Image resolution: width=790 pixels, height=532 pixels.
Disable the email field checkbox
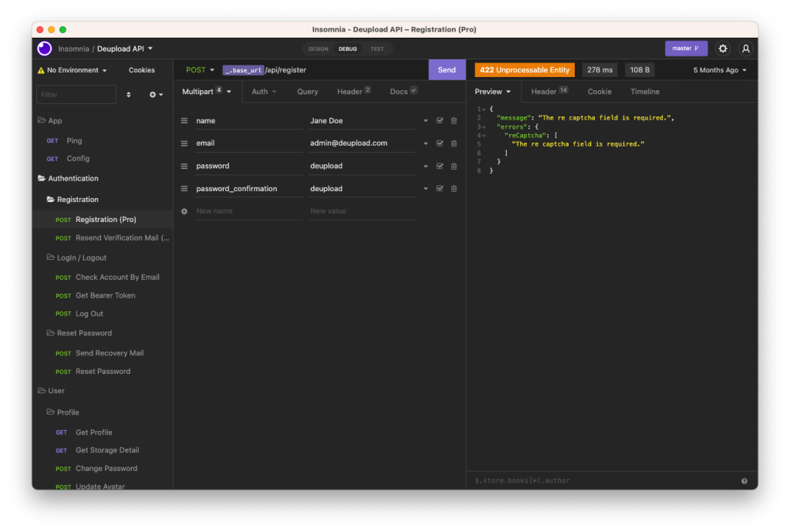pos(440,143)
